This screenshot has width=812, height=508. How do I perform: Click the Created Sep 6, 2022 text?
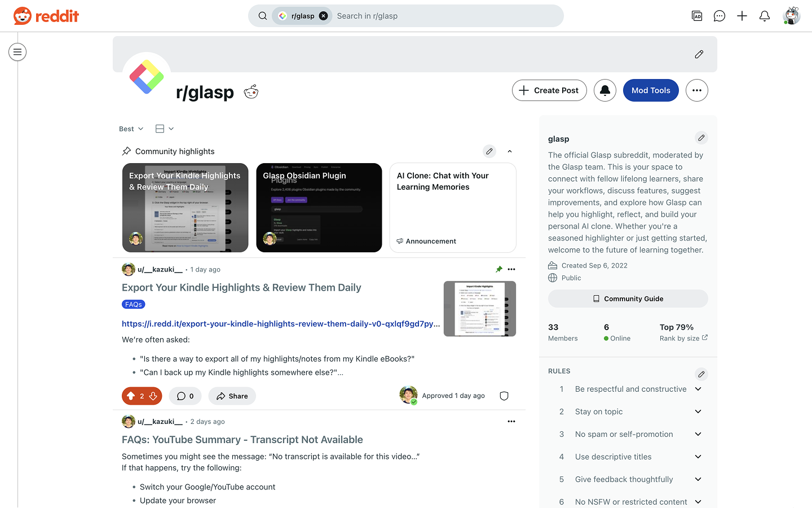594,265
